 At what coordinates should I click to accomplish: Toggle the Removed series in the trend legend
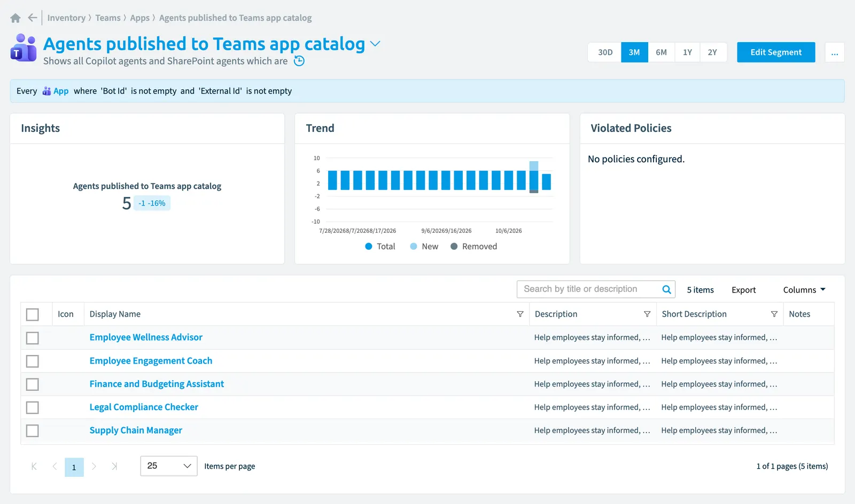[x=473, y=246]
